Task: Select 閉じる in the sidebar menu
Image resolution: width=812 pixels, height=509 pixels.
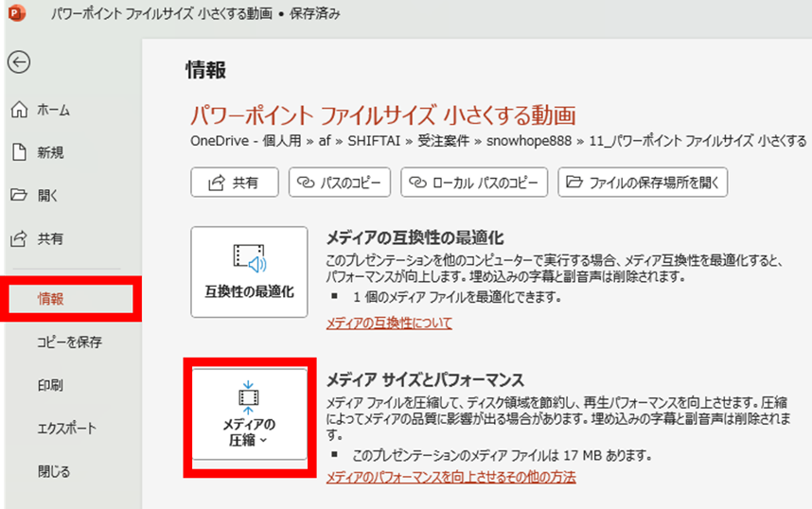Action: pos(53,471)
